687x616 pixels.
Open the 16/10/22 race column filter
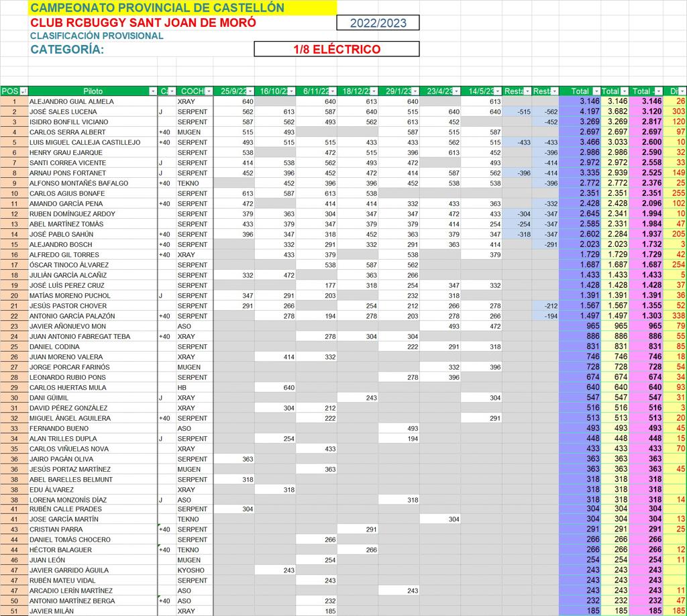click(x=291, y=91)
